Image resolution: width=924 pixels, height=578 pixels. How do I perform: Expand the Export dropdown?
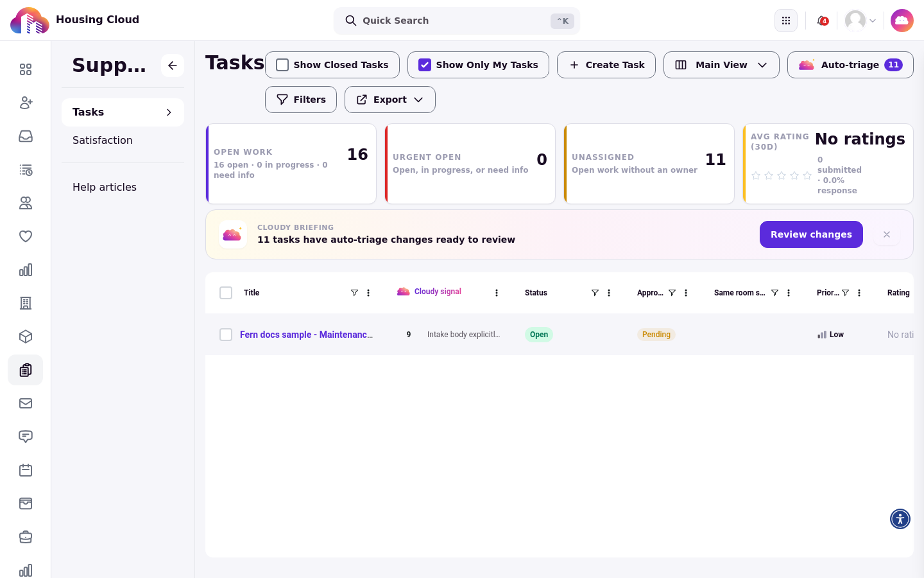(x=390, y=100)
